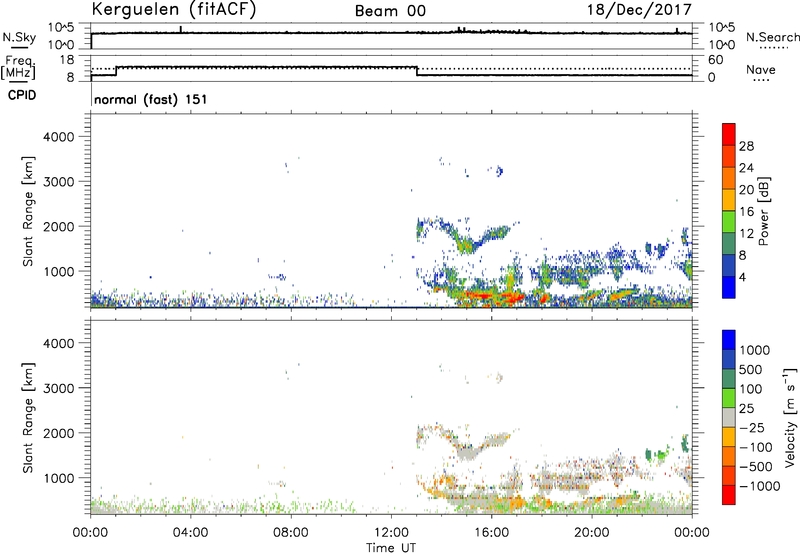Viewport: 800px width, 554px height.
Task: Click the Time UT axis label
Action: [391, 548]
